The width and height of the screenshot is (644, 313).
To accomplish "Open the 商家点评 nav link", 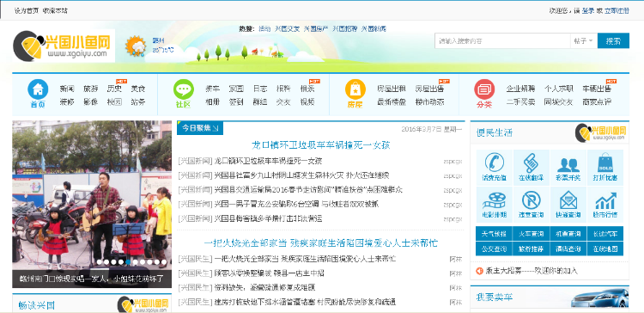I will coord(597,102).
